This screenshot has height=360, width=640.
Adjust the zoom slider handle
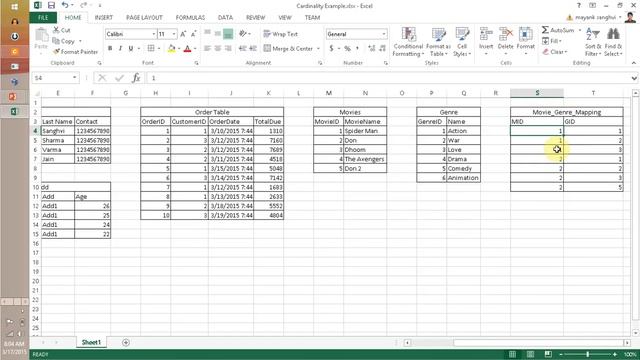(588, 354)
